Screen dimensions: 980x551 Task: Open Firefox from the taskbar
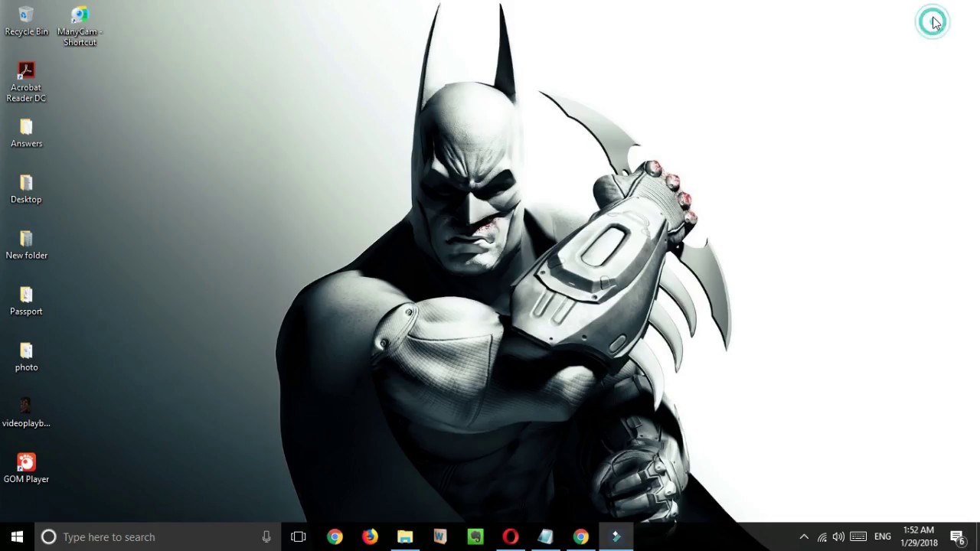[370, 536]
